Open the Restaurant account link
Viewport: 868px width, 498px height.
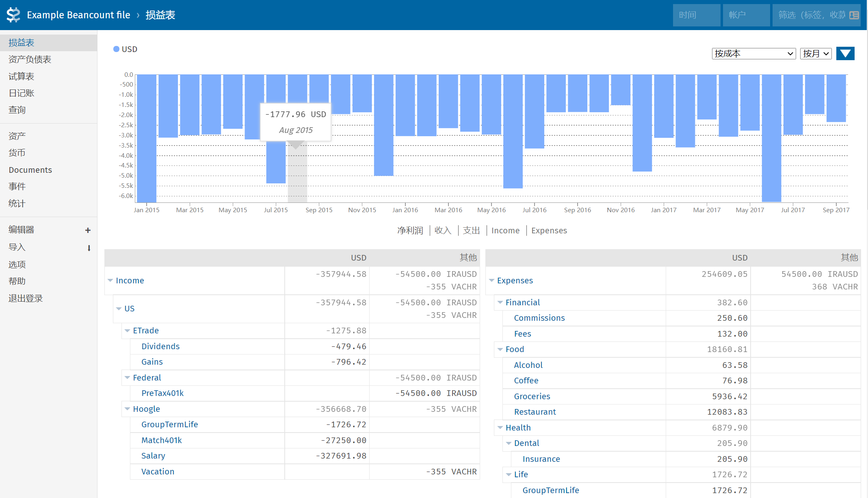coord(535,412)
